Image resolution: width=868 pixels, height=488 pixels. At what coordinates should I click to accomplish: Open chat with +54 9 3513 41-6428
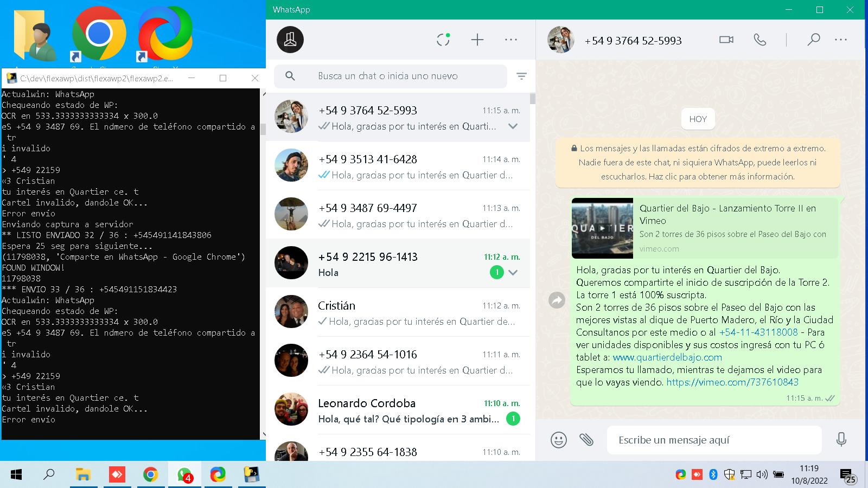398,166
